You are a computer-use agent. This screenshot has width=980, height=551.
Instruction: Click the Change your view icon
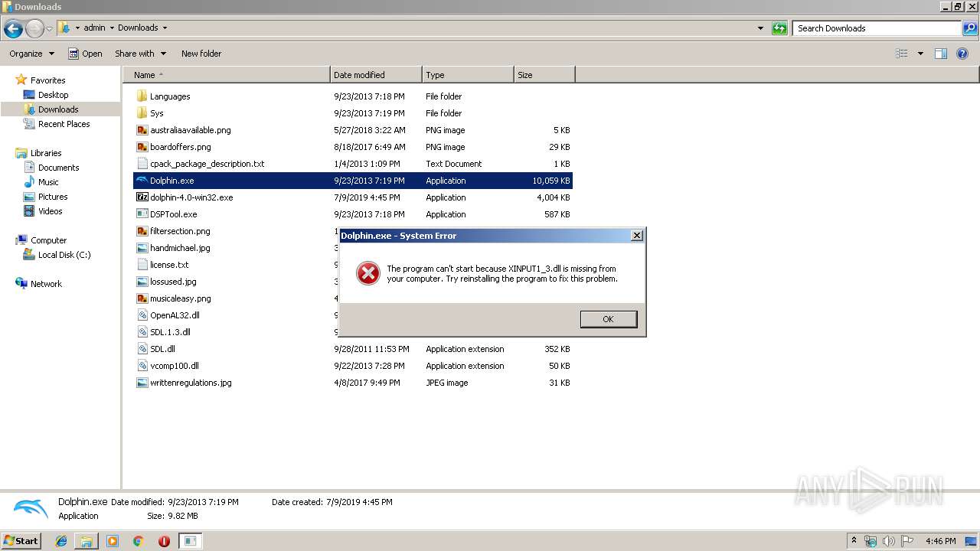(x=902, y=54)
